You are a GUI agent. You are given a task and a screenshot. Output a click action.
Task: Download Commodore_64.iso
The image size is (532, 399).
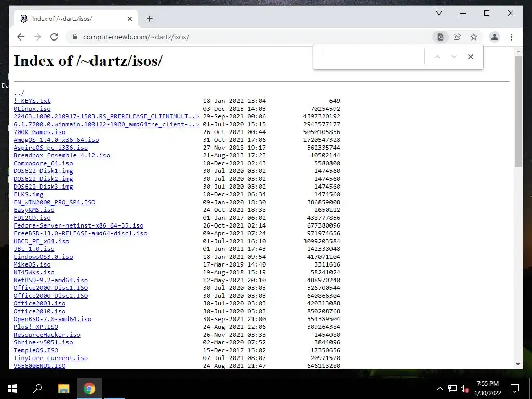(43, 163)
